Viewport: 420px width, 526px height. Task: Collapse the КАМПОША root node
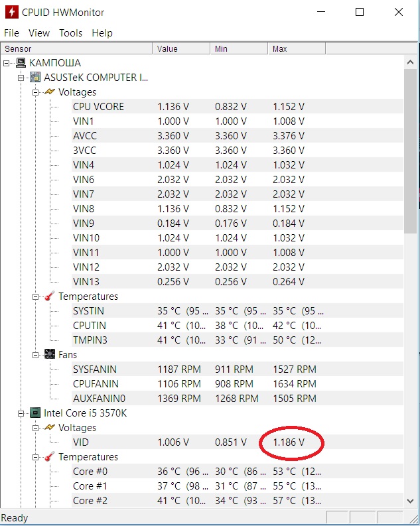[x=7, y=63]
